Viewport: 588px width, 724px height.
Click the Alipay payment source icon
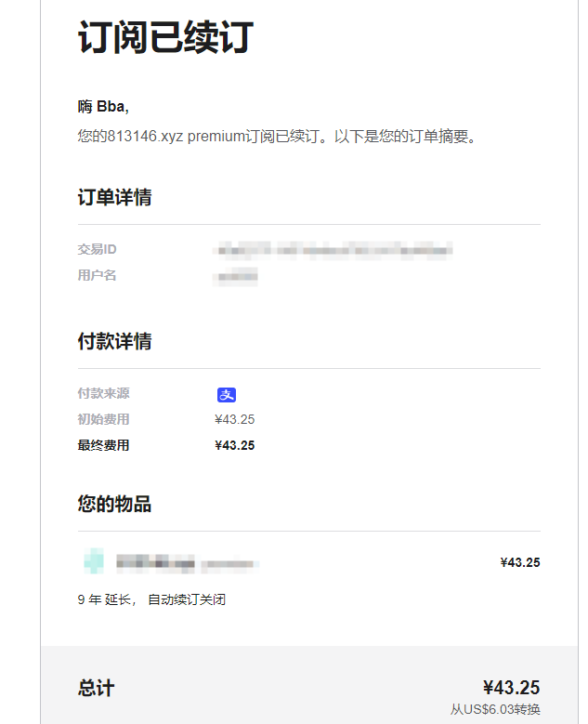[227, 394]
